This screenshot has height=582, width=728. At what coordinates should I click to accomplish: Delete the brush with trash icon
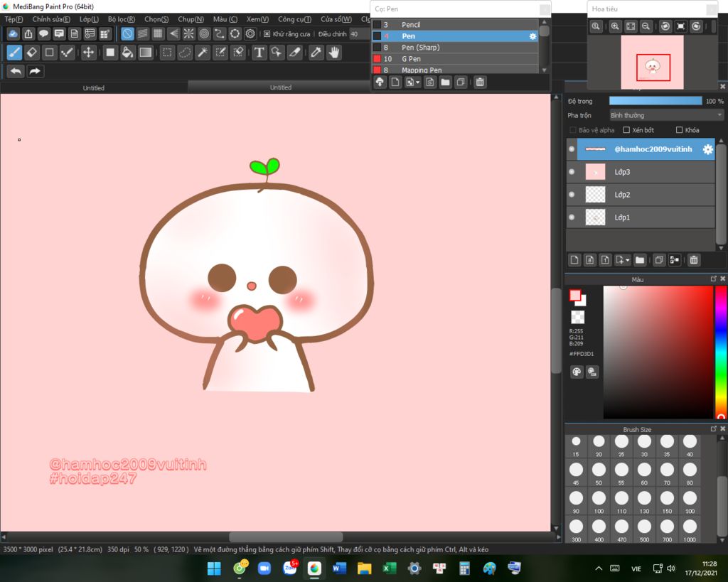pos(480,82)
